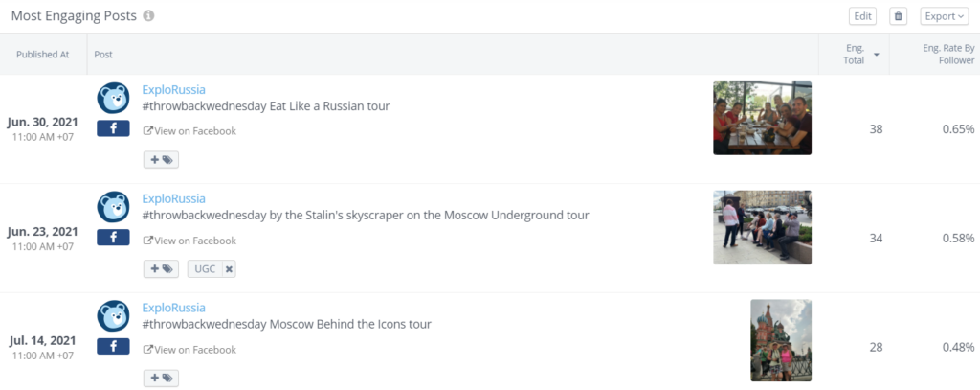Click the Edit button

coord(862,16)
